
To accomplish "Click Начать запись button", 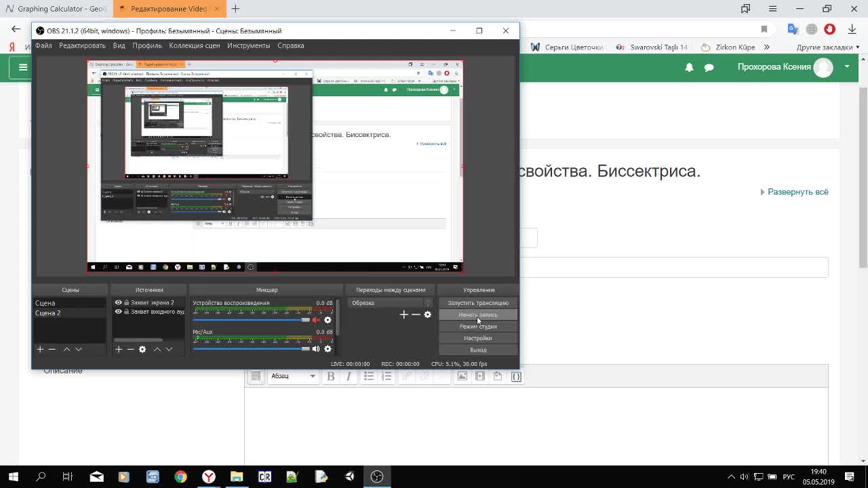I will (x=478, y=314).
